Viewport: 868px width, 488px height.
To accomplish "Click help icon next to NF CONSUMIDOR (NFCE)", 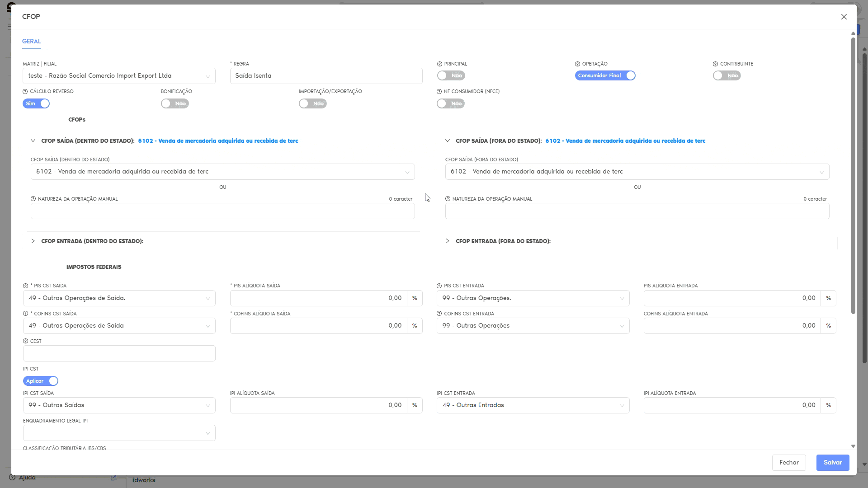I will click(439, 92).
